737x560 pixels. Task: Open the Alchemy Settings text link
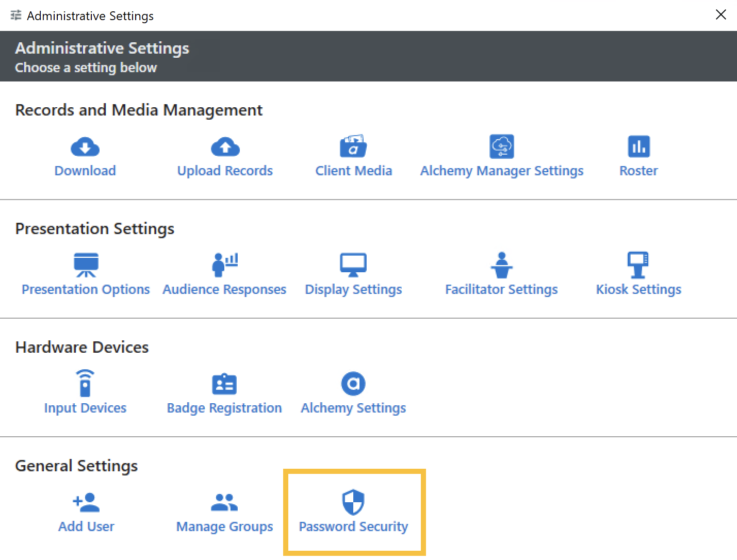tap(353, 408)
